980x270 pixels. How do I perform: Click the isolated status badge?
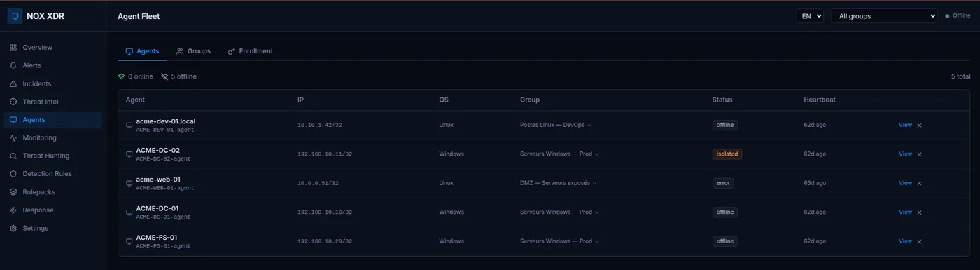click(727, 154)
